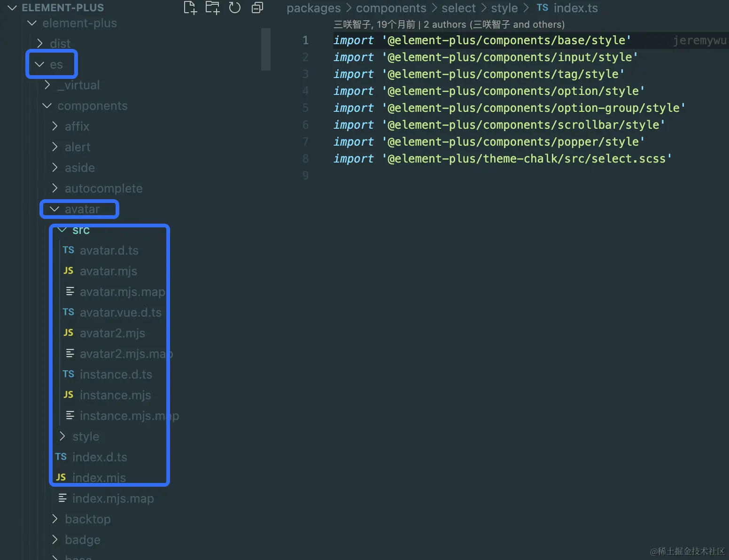Expand the _virtual folder chevron

[x=47, y=85]
